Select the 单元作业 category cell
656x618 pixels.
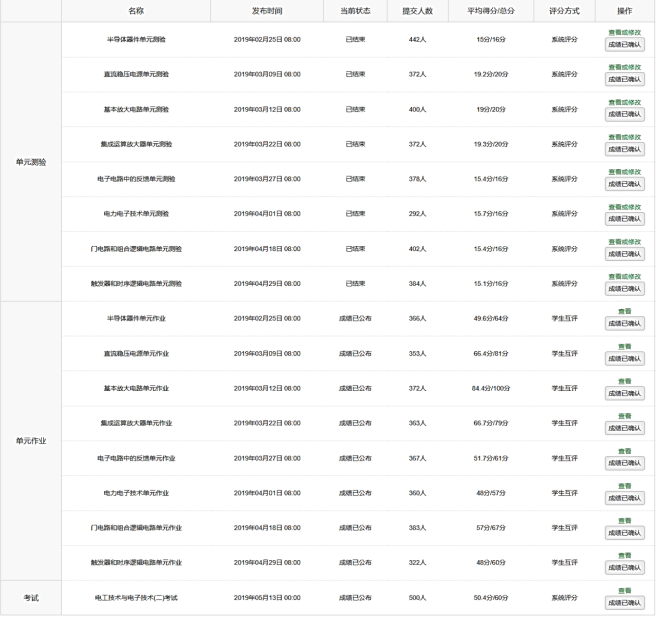click(x=31, y=441)
